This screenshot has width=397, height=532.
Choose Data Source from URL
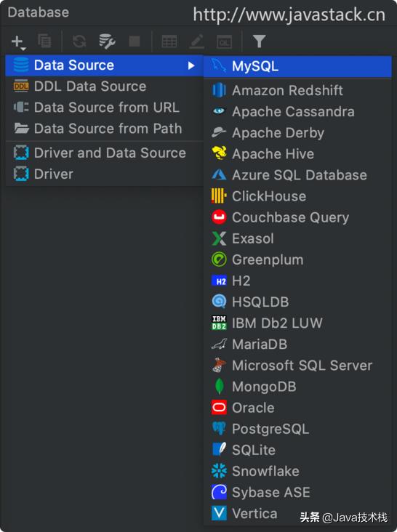104,108
